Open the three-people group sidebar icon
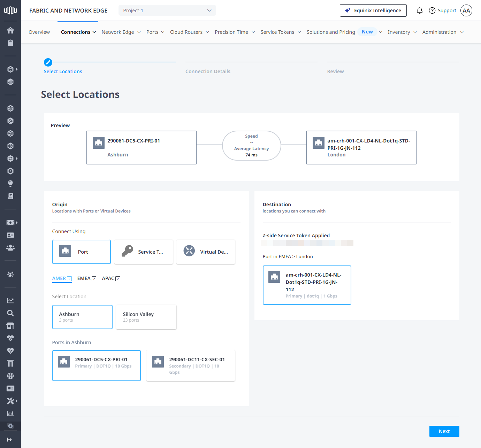481x448 pixels. pos(10,248)
